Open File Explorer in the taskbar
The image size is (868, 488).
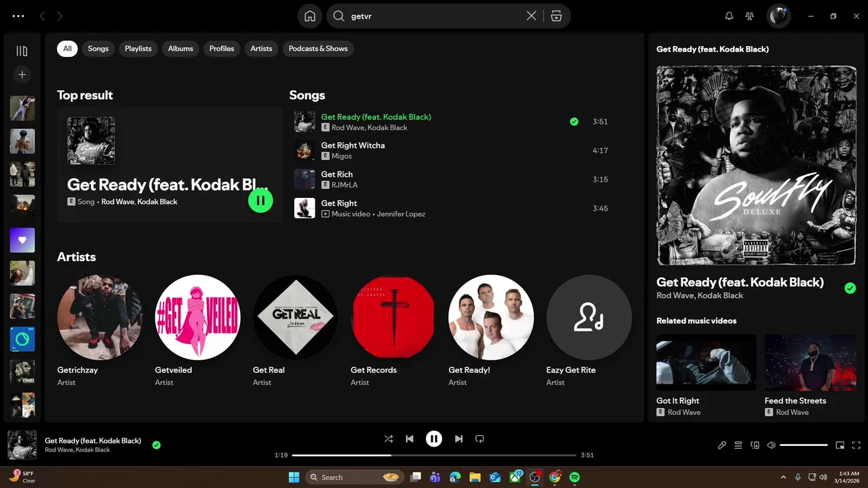point(475,477)
